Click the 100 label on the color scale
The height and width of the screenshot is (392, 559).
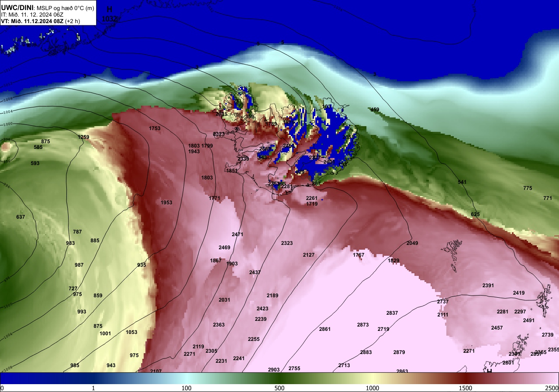186,388
